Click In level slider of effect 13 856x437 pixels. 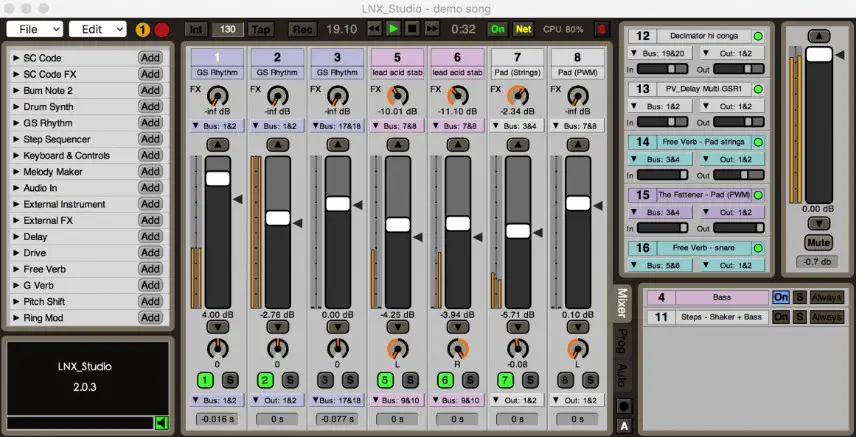tap(663, 123)
